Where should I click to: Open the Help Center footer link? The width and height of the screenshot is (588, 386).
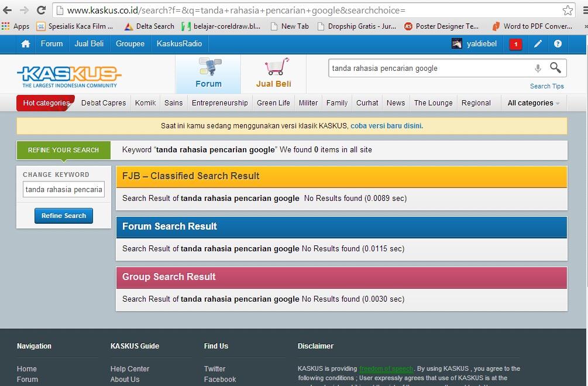click(x=130, y=369)
